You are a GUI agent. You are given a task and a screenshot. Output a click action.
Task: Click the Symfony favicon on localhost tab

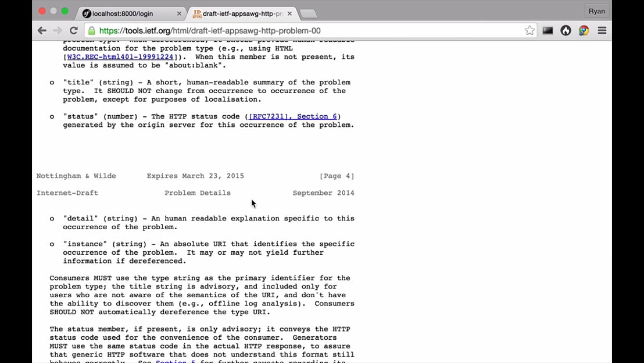coord(86,13)
